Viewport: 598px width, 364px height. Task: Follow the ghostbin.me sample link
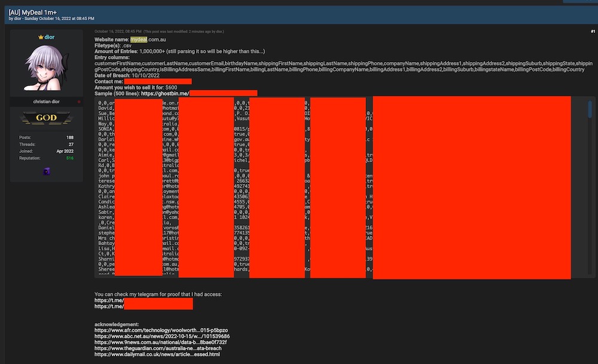click(165, 93)
